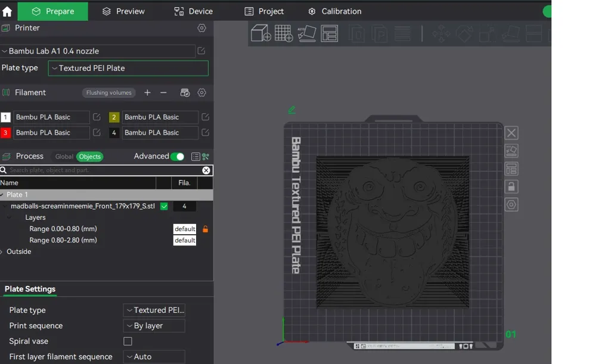Select Range 0.00-0.80 (mm) layer row

tap(63, 229)
